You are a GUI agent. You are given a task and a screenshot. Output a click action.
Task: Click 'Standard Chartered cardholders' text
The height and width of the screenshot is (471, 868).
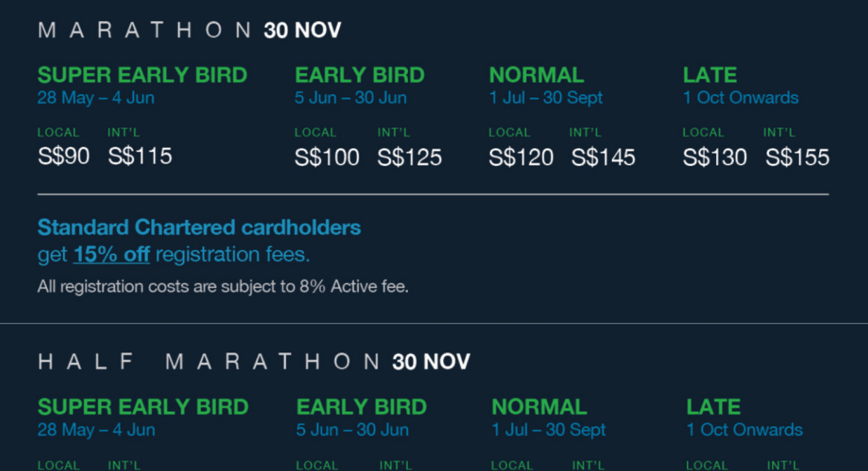tap(199, 227)
